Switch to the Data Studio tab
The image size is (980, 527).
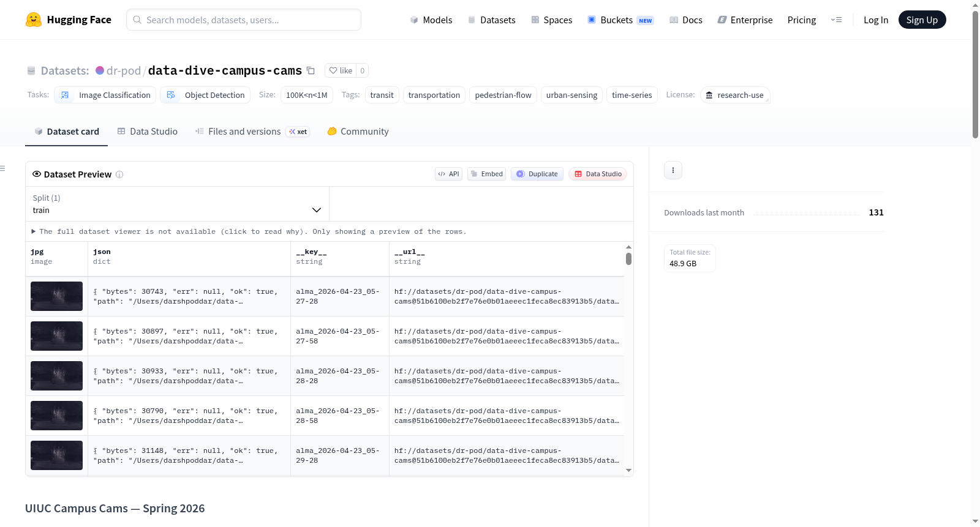click(x=147, y=132)
